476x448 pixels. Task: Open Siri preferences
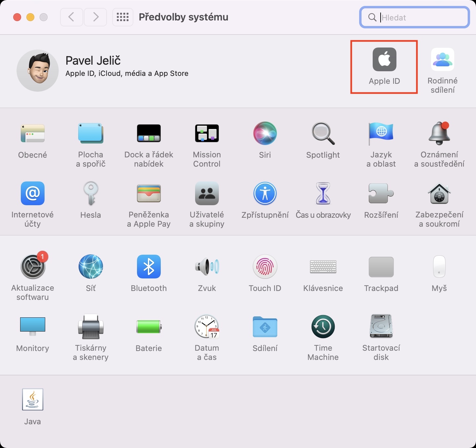(x=265, y=140)
